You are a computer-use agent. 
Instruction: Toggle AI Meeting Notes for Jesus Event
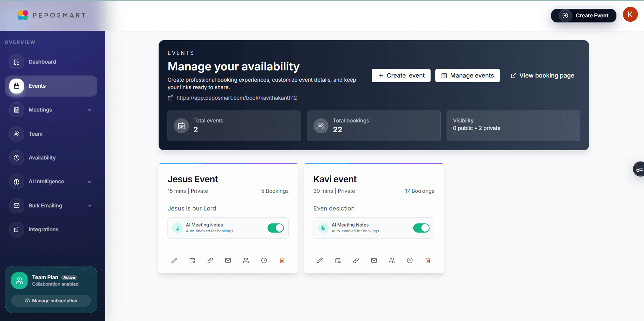276,228
